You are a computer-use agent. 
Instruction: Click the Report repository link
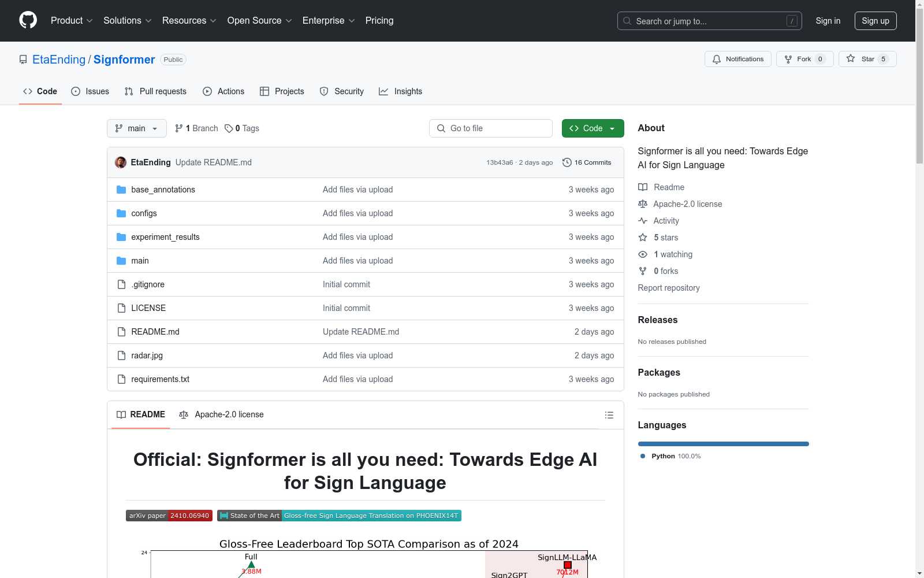click(x=669, y=288)
